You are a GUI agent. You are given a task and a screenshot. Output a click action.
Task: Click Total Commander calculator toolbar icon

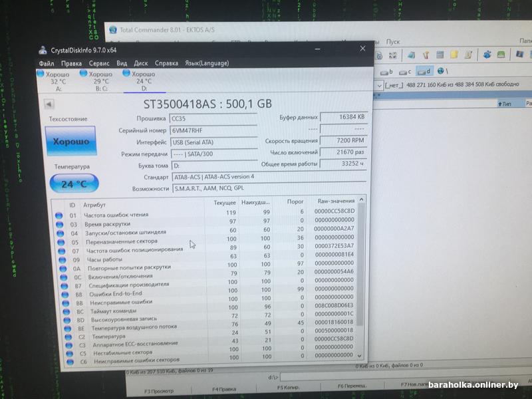[440, 55]
